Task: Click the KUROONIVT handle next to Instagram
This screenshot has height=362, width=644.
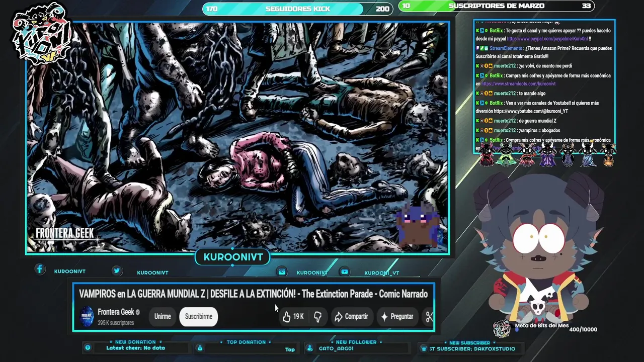Action: (x=312, y=273)
